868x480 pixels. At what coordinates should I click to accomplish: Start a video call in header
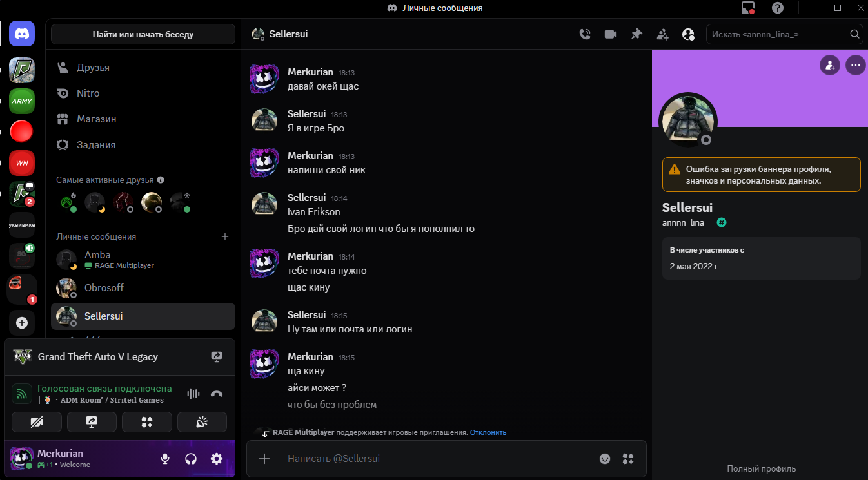point(611,34)
